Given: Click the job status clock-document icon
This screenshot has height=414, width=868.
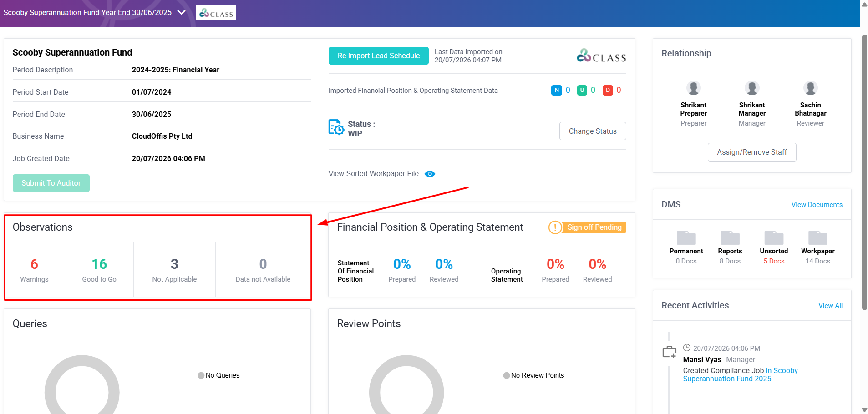Looking at the screenshot, I should pyautogui.click(x=336, y=127).
